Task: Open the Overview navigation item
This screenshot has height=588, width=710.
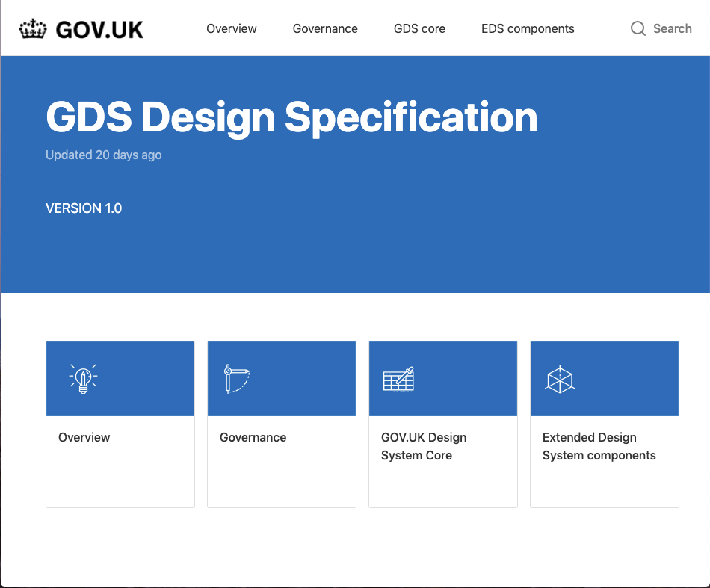Action: click(x=231, y=29)
